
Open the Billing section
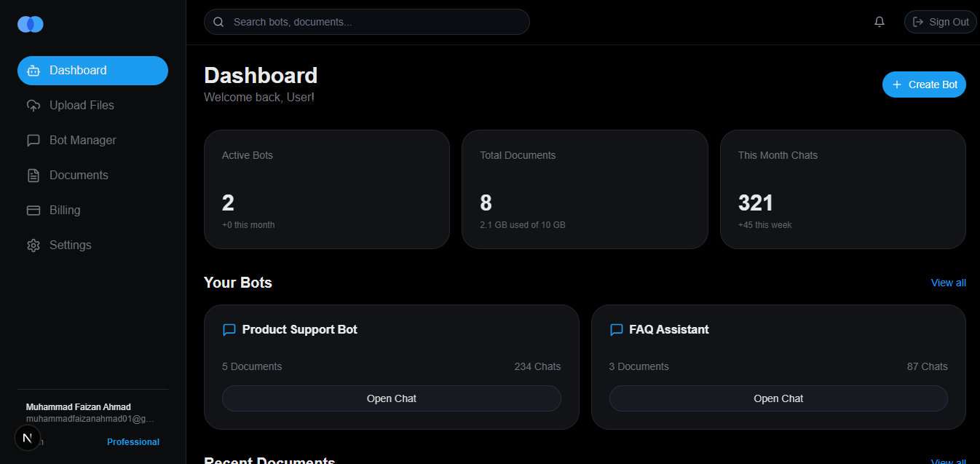click(66, 210)
